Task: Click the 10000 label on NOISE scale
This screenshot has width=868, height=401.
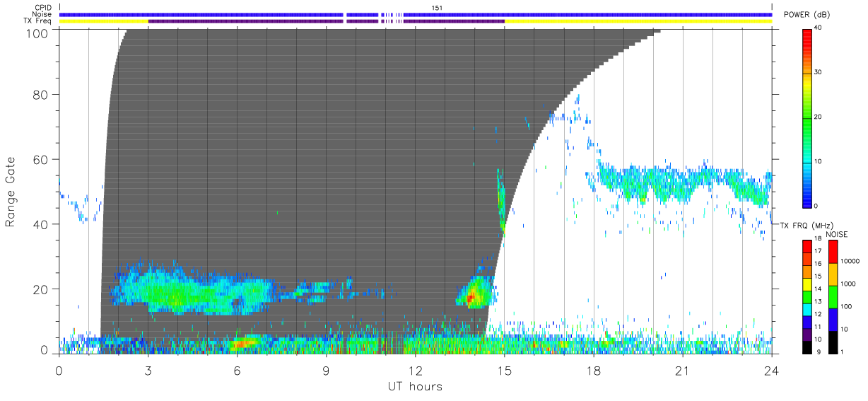Action: click(851, 261)
